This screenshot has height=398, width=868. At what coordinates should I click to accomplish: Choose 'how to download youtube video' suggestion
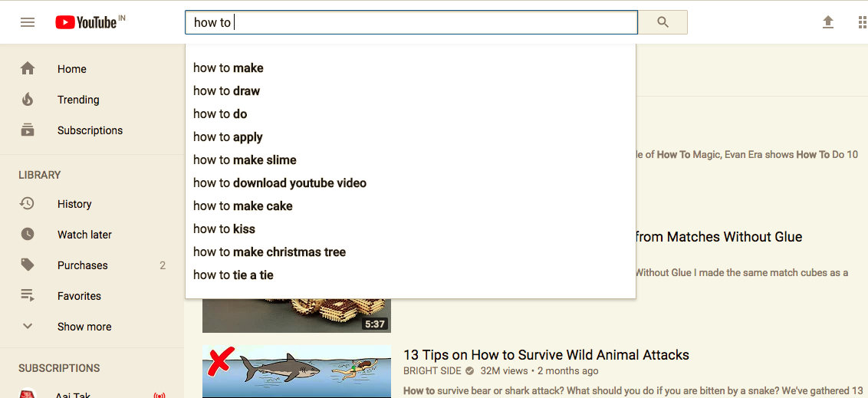click(280, 183)
